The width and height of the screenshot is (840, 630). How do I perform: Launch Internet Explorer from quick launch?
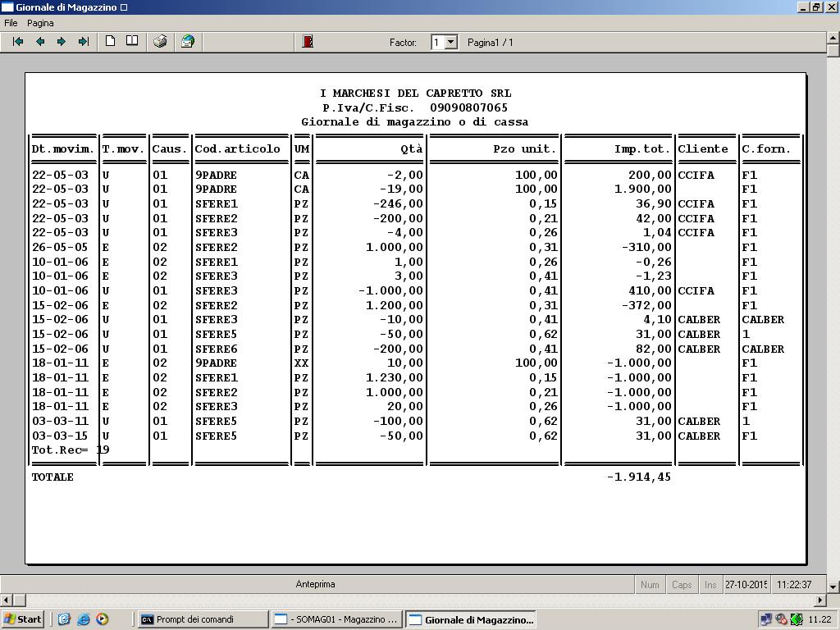pos(83,619)
